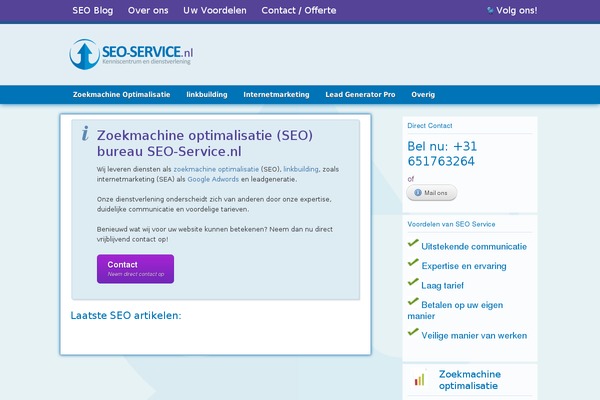Image resolution: width=600 pixels, height=400 pixels.
Task: Select Contact / Offerte in top bar
Action: pyautogui.click(x=298, y=11)
